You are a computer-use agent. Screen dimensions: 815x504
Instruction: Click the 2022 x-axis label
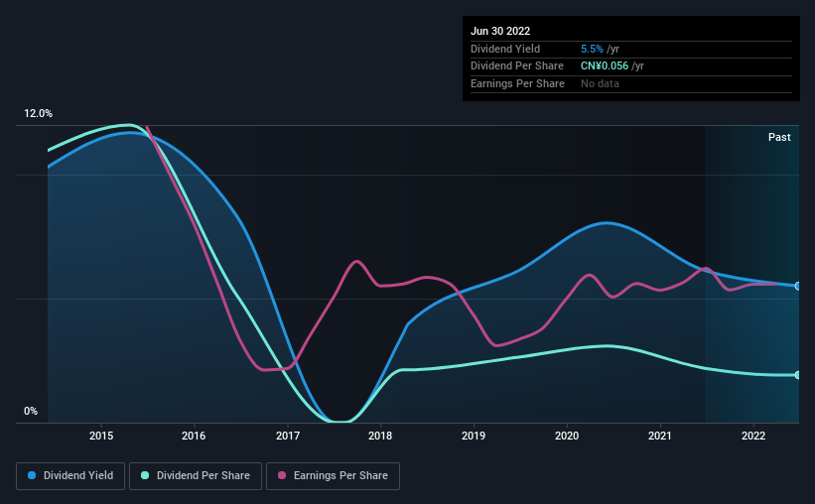pyautogui.click(x=753, y=436)
